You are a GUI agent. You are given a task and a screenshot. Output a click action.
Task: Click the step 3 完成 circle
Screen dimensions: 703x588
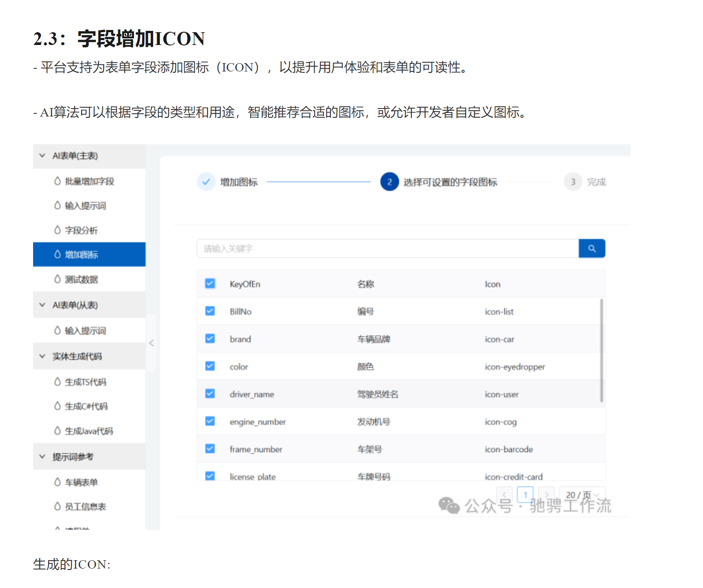click(573, 182)
